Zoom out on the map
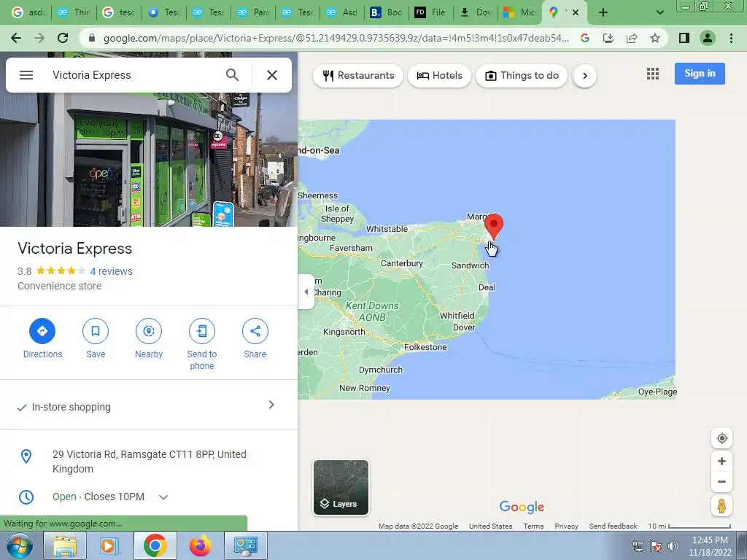 [721, 481]
